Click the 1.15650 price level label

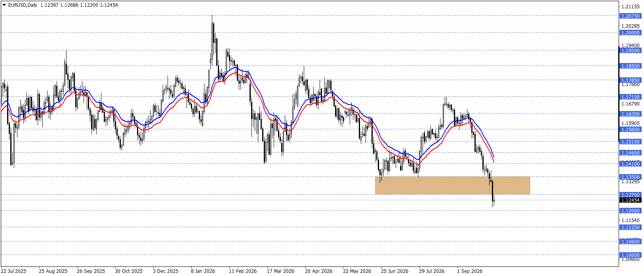(630, 130)
